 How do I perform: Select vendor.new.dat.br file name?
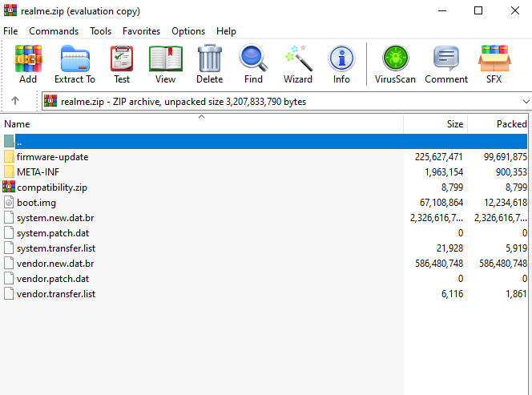tap(55, 264)
